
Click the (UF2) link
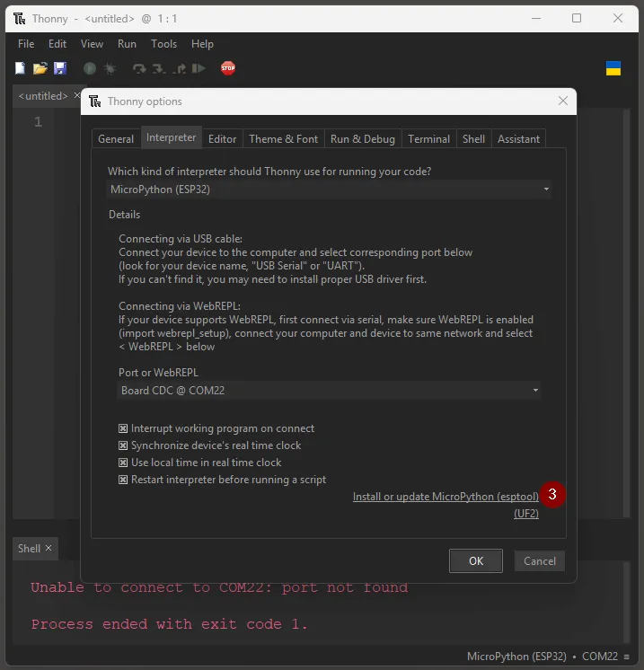526,514
